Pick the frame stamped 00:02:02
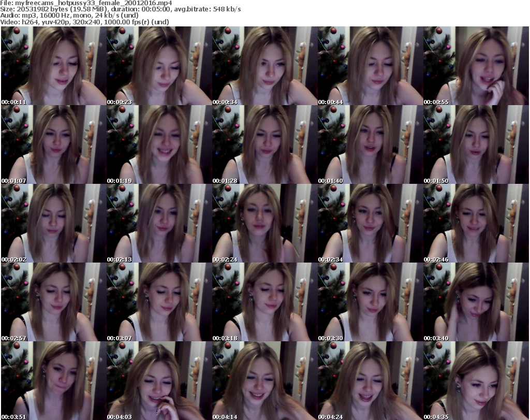Image resolution: width=530 pixels, height=420 pixels. click(x=54, y=223)
